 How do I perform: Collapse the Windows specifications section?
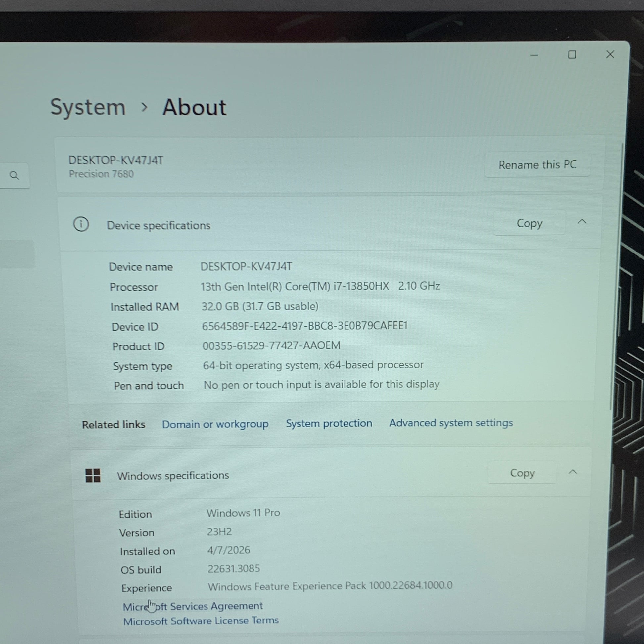click(573, 472)
